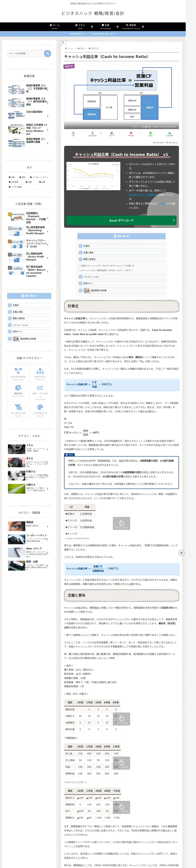
Task: Click the コーポレートサイト tag
Action: (x=39, y=177)
